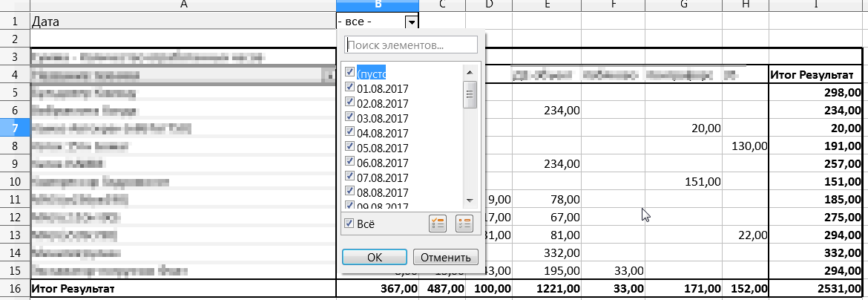The width and height of the screenshot is (868, 300).
Task: Click the Итог Результат column heading cell
Action: point(815,75)
